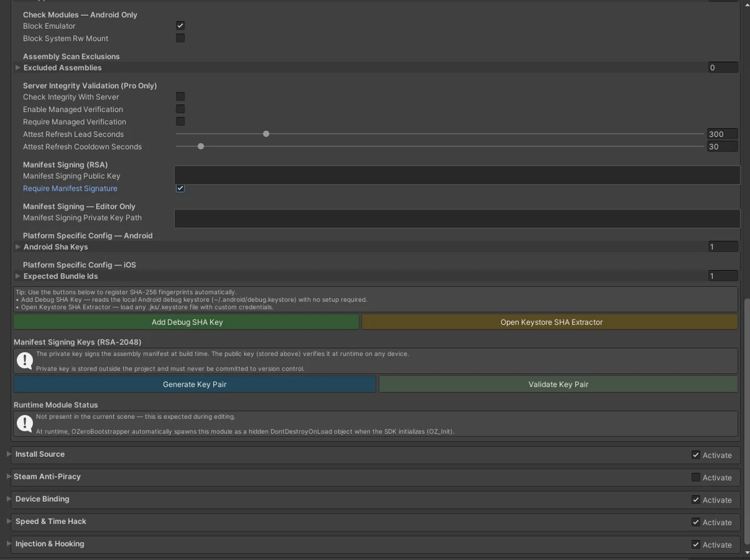
Task: Click the Manifest Signing Public Key label
Action: tap(71, 176)
